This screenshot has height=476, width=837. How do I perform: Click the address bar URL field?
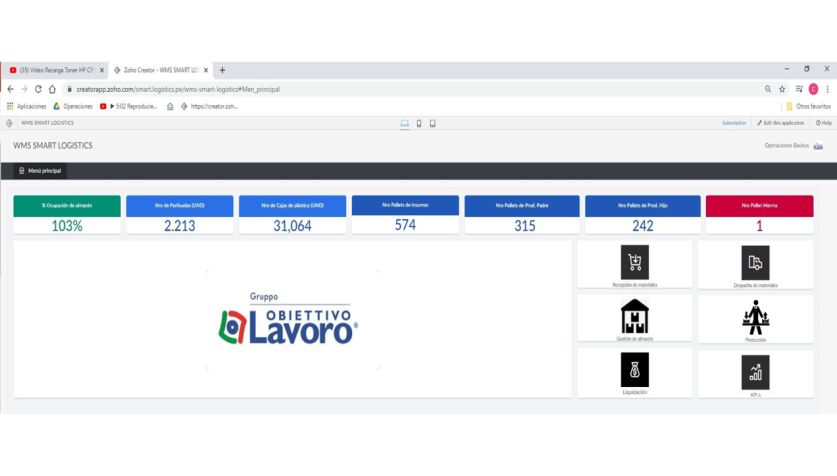(411, 89)
